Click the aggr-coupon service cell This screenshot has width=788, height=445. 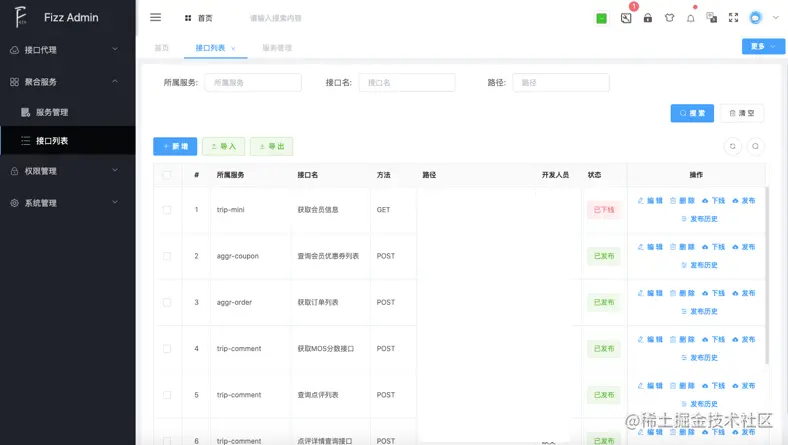238,256
